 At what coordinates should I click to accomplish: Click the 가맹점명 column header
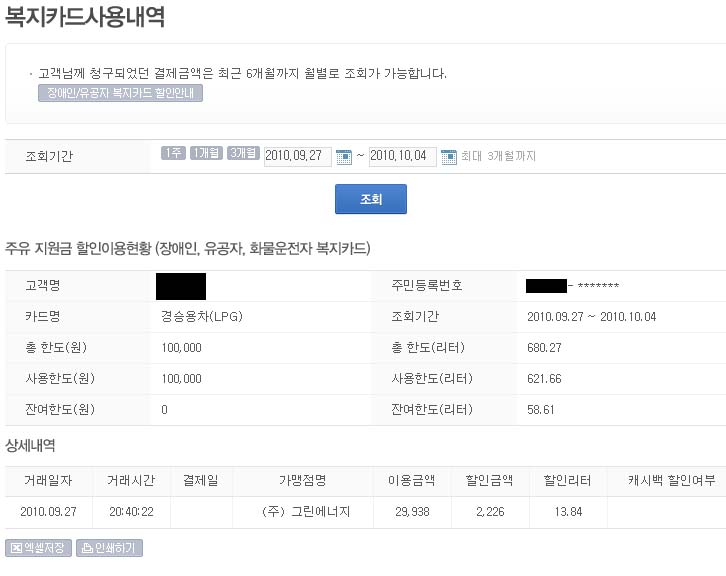(x=303, y=481)
